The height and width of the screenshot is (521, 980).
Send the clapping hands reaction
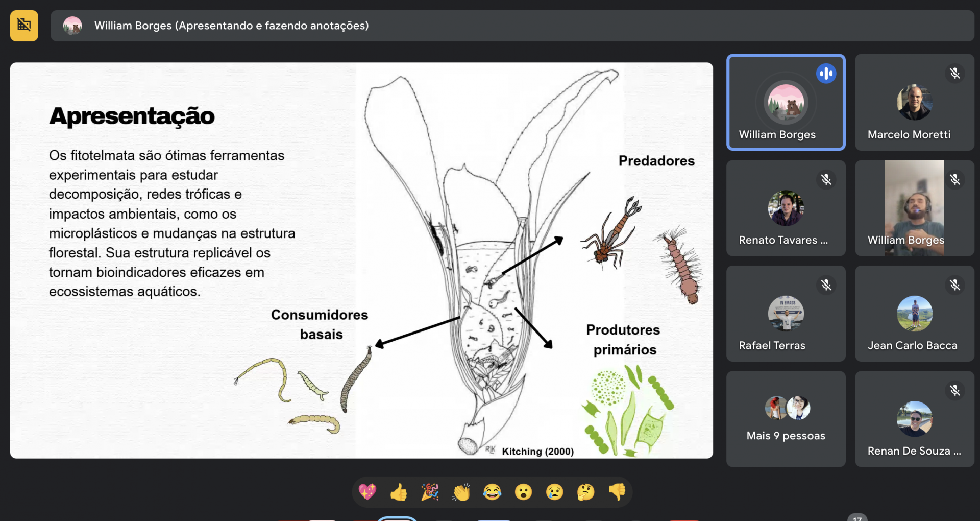click(x=461, y=492)
